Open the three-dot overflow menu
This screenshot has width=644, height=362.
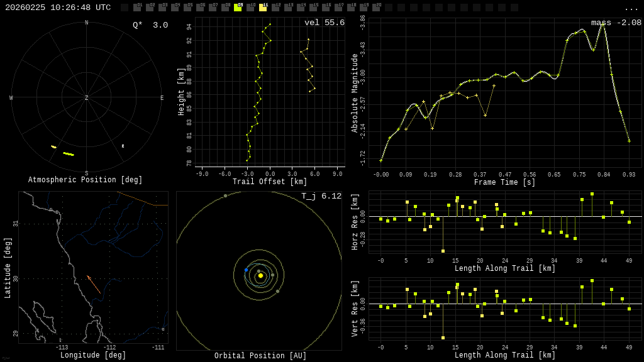(631, 8)
